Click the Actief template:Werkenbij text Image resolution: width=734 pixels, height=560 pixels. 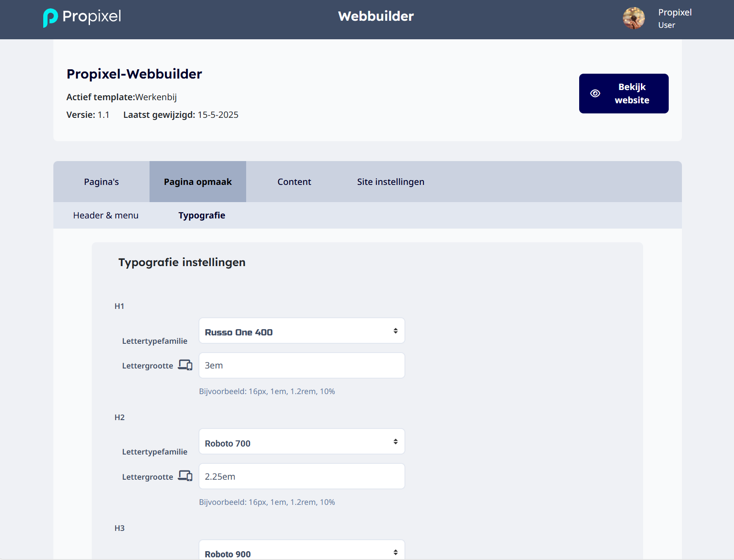tap(122, 97)
